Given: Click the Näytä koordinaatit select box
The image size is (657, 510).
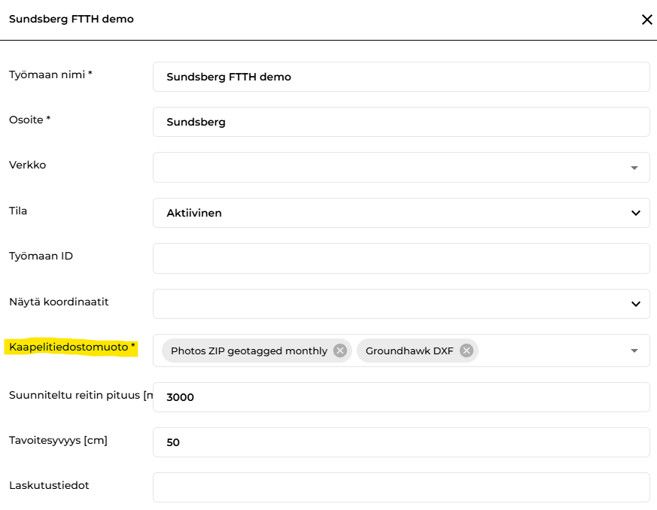Looking at the screenshot, I should tap(401, 304).
